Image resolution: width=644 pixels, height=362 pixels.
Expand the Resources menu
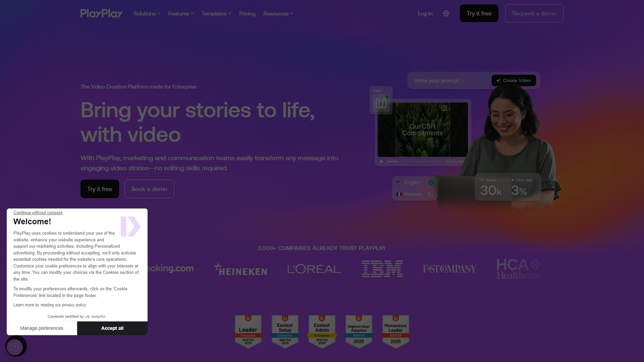tap(278, 14)
